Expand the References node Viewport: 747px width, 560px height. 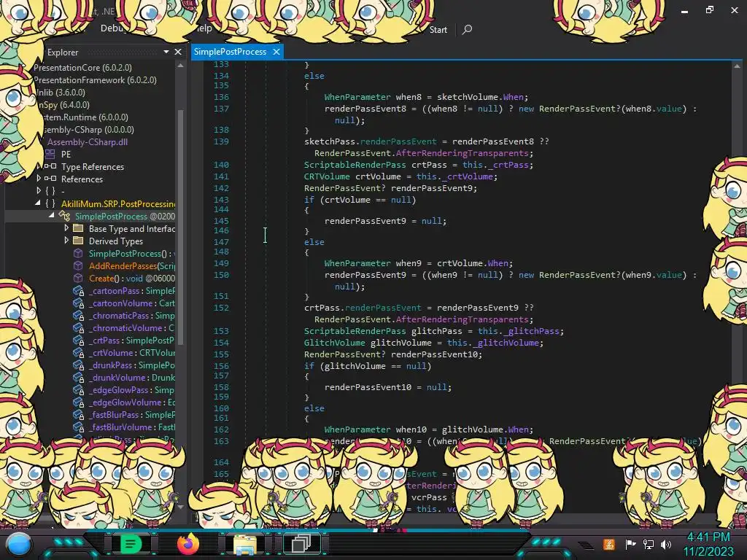click(39, 178)
